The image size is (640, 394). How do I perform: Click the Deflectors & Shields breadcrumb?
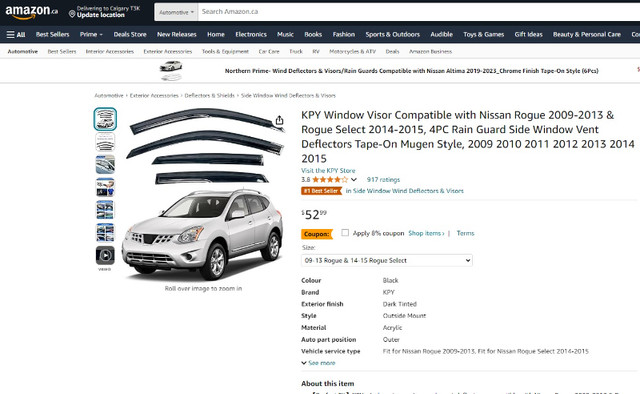click(209, 96)
